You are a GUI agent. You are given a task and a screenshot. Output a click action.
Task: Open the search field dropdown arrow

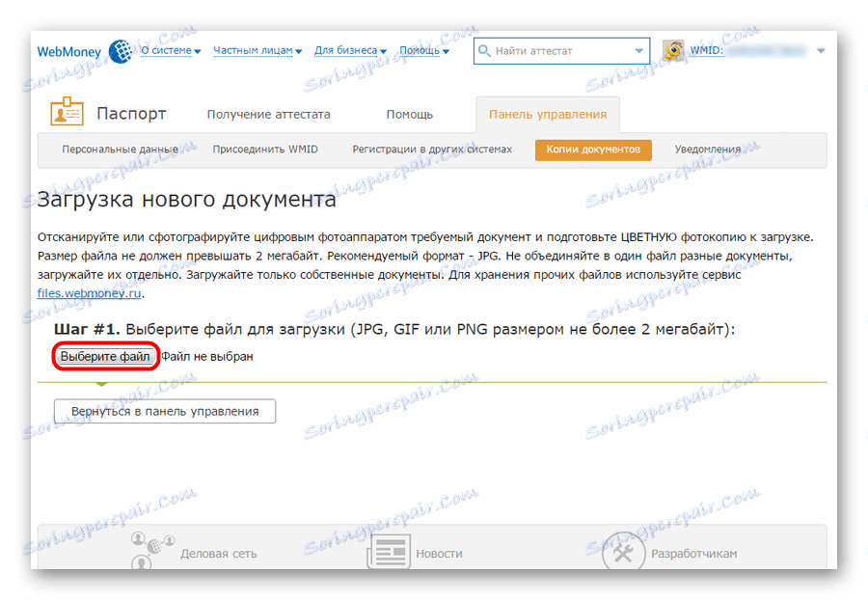(638, 51)
